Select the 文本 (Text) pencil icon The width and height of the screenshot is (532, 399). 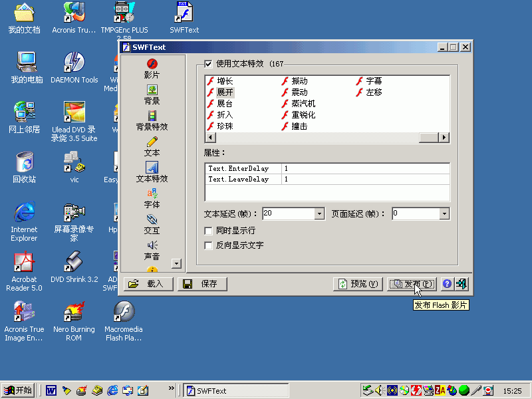[152, 142]
